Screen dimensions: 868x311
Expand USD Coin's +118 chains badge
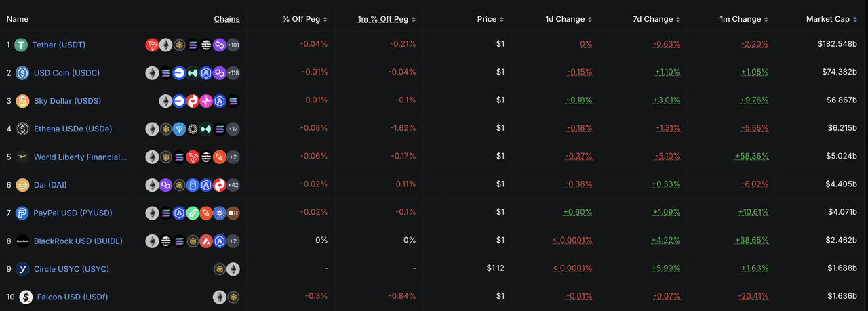[233, 73]
